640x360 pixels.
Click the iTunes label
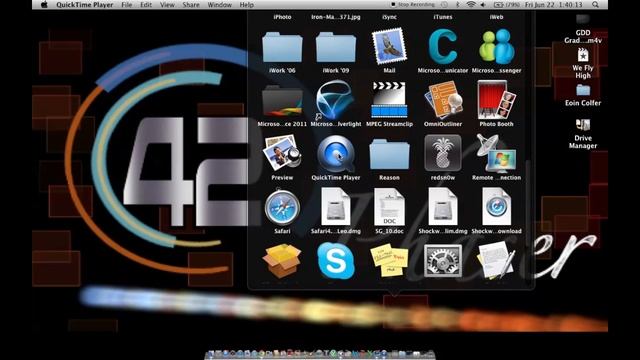443,17
